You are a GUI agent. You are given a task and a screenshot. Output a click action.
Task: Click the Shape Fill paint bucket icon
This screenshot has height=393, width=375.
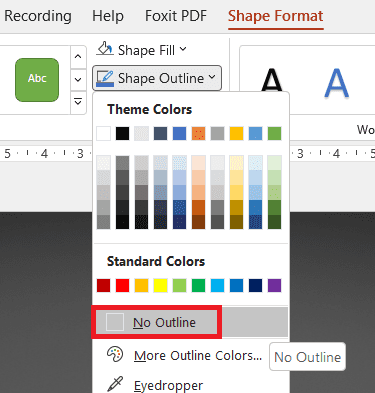[105, 49]
